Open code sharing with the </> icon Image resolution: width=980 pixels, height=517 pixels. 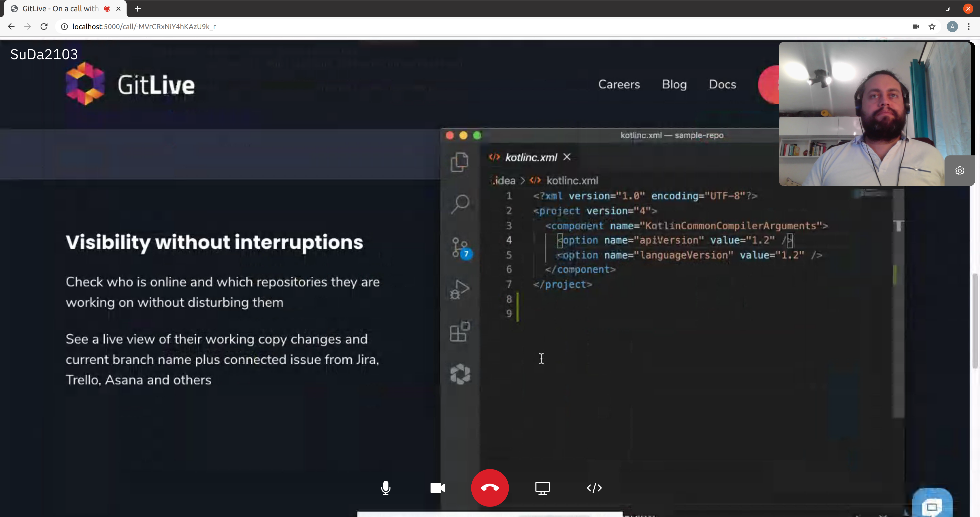pos(594,488)
